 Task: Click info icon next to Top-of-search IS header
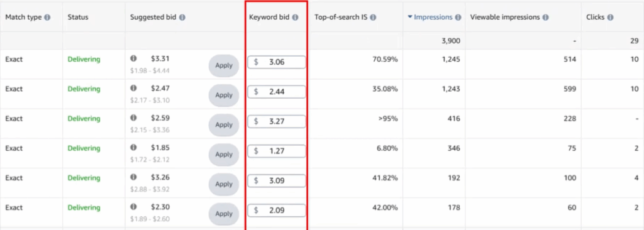tap(372, 18)
